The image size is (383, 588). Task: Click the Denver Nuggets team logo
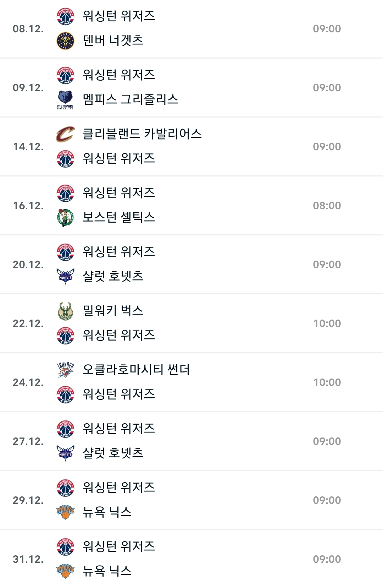[66, 41]
